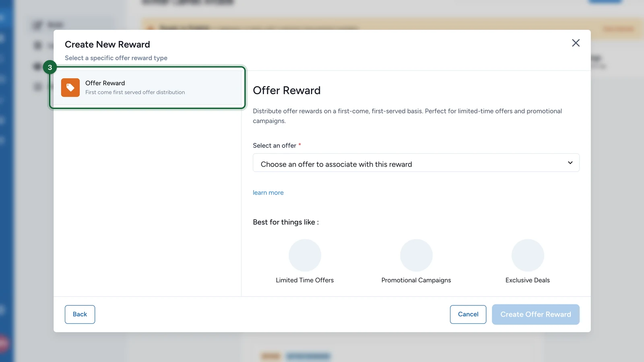Click the orange Offer Reward tag icon
The image size is (644, 362).
click(x=70, y=88)
